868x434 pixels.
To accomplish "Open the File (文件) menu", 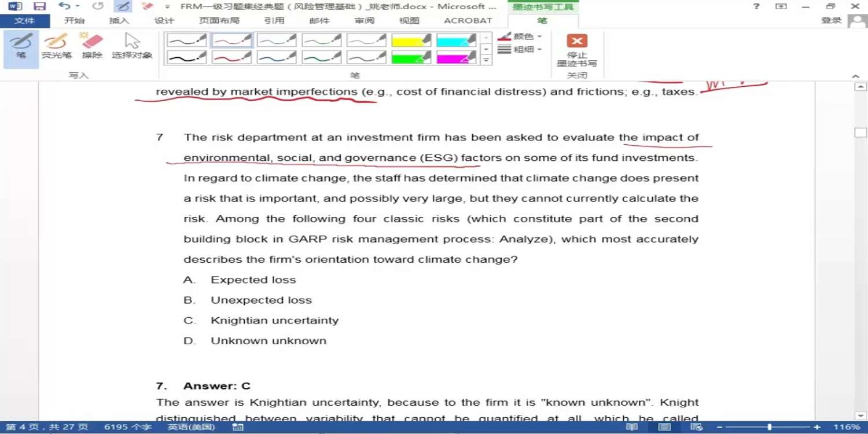I will (24, 21).
